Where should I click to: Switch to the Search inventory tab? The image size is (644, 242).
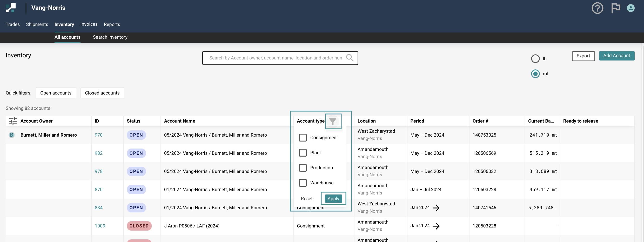(110, 37)
